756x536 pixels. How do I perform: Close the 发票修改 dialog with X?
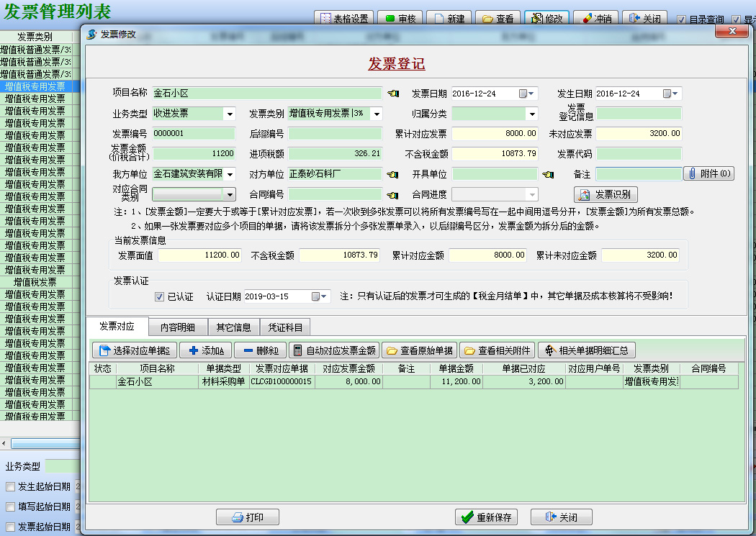732,32
